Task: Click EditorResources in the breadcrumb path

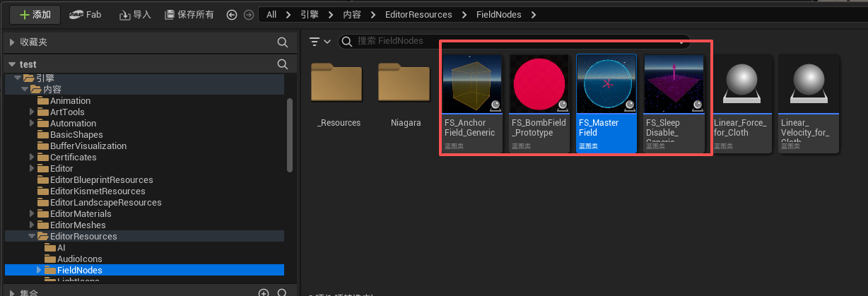Action: click(420, 15)
